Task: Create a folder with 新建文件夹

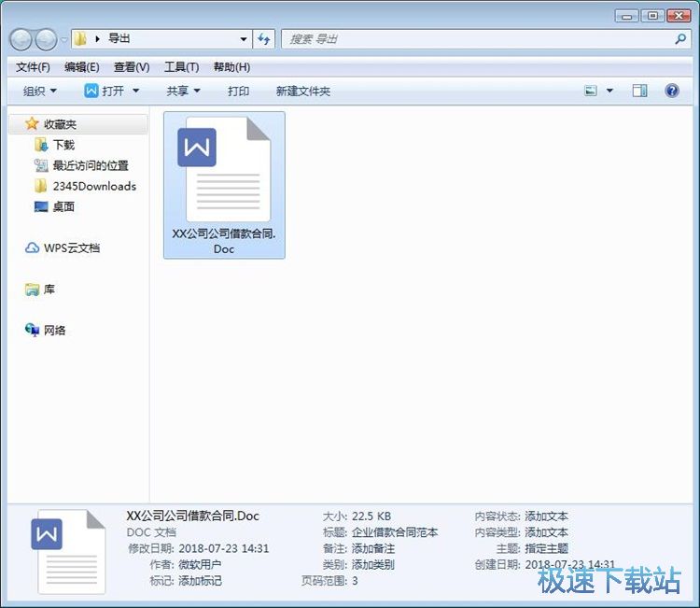Action: [303, 92]
